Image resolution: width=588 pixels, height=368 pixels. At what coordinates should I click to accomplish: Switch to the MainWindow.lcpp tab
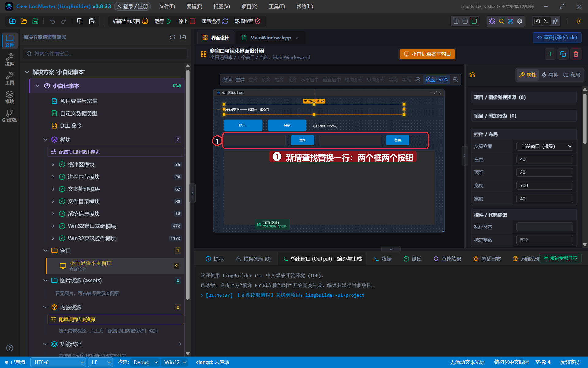[270, 38]
